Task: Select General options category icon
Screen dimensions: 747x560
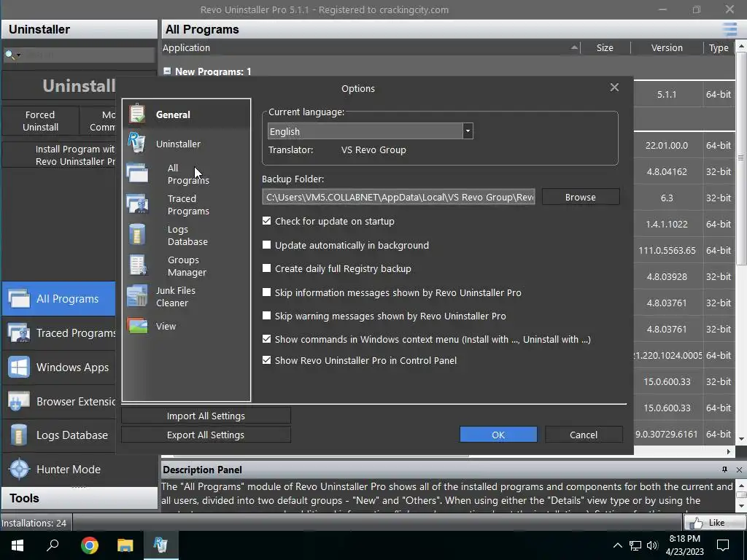Action: click(x=138, y=114)
